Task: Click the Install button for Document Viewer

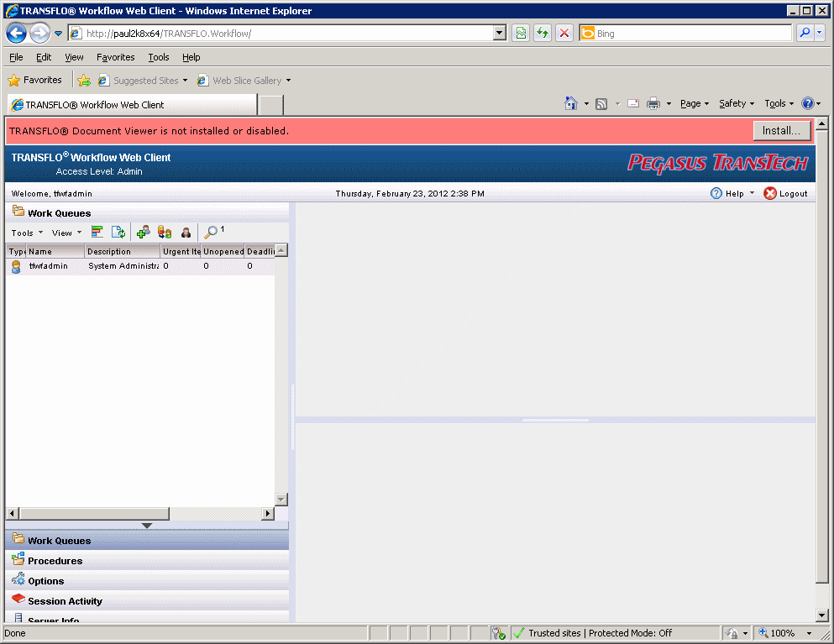Action: point(782,130)
